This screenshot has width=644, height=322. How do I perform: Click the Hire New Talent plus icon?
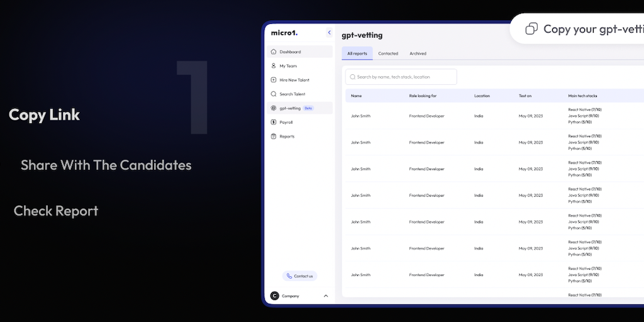274,80
